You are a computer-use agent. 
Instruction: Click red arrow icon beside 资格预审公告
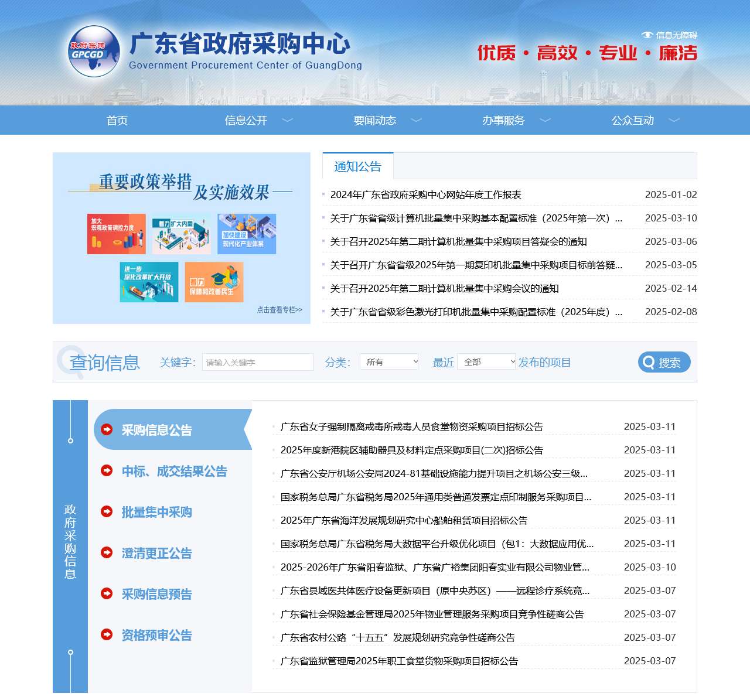pyautogui.click(x=107, y=634)
